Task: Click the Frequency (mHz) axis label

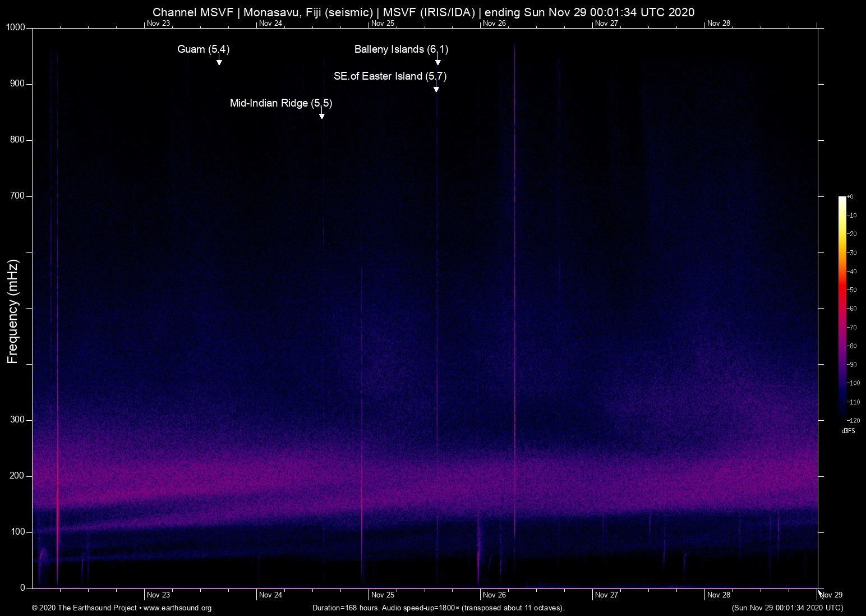Action: coord(13,311)
